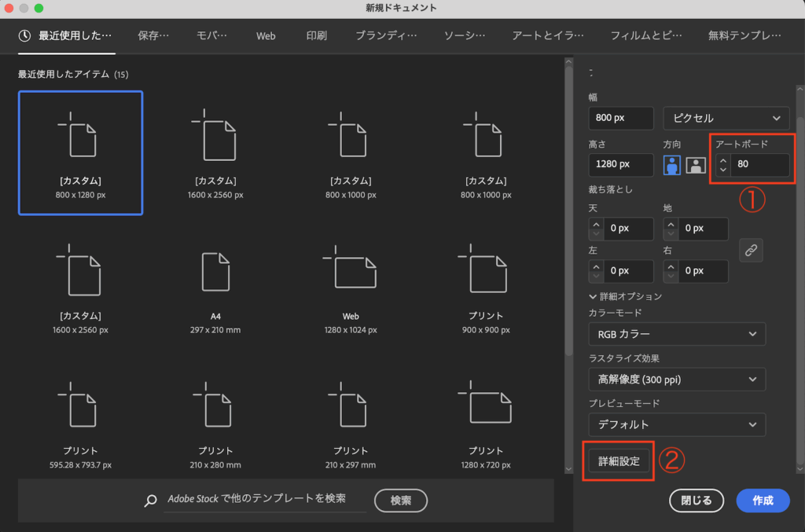Set orientation to landscape
Image resolution: width=805 pixels, height=532 pixels.
tap(696, 165)
